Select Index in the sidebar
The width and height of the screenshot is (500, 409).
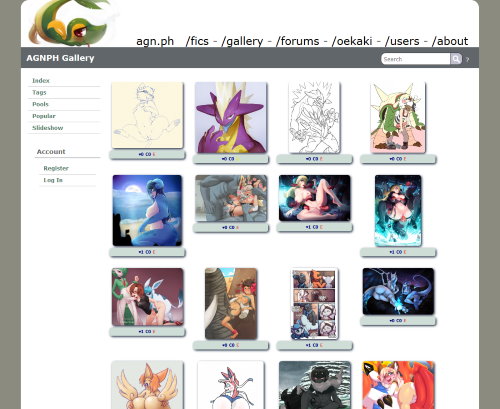click(41, 81)
